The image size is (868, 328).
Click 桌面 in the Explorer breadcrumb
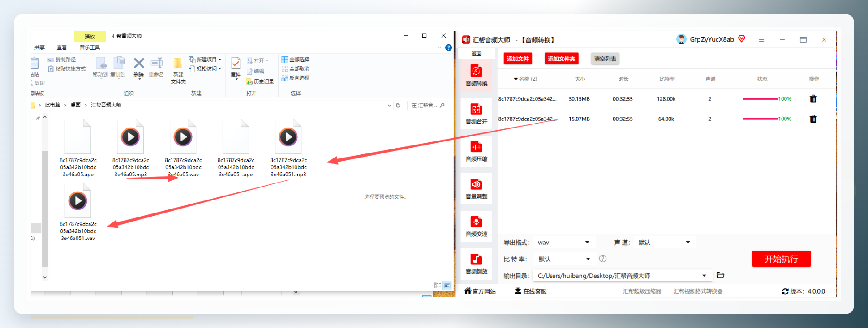point(75,105)
